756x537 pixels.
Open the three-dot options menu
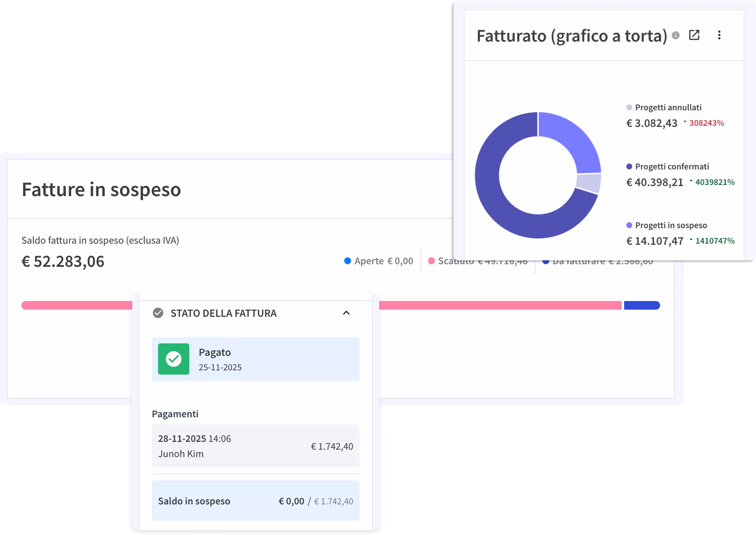point(719,35)
